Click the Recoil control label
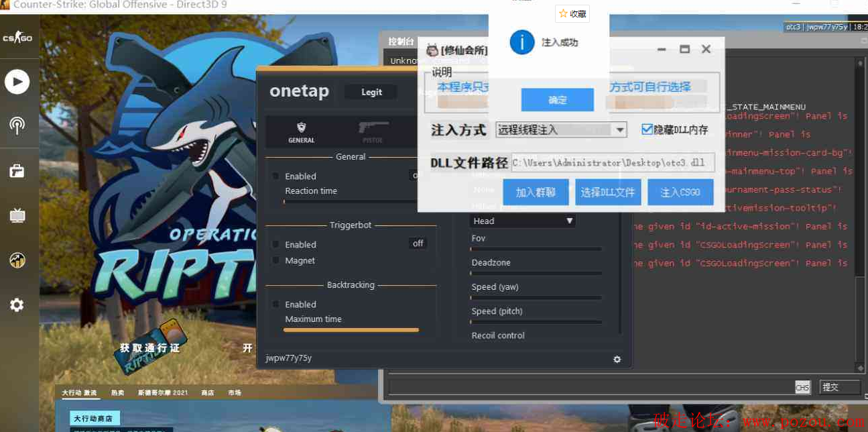 pos(498,335)
